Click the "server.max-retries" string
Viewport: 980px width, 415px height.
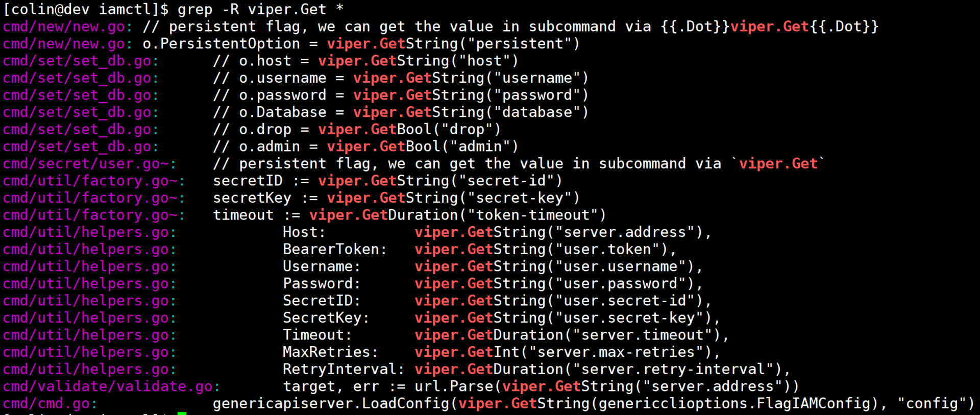(616, 352)
